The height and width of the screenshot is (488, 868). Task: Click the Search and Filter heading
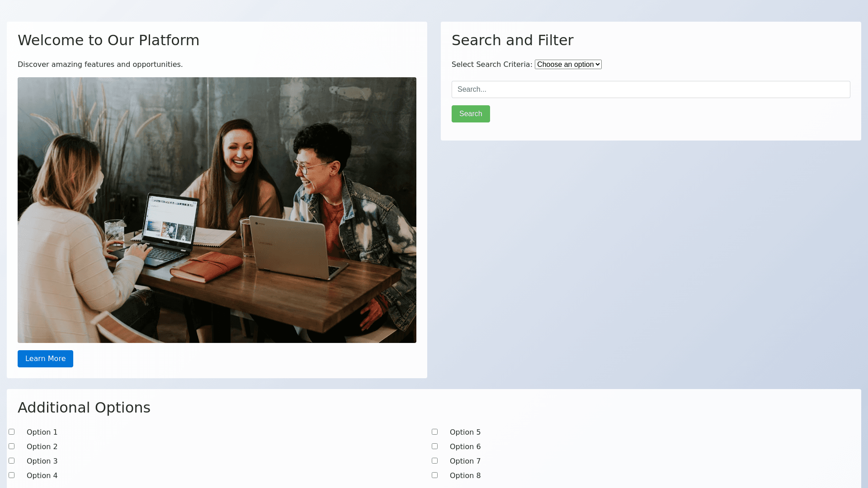(512, 40)
